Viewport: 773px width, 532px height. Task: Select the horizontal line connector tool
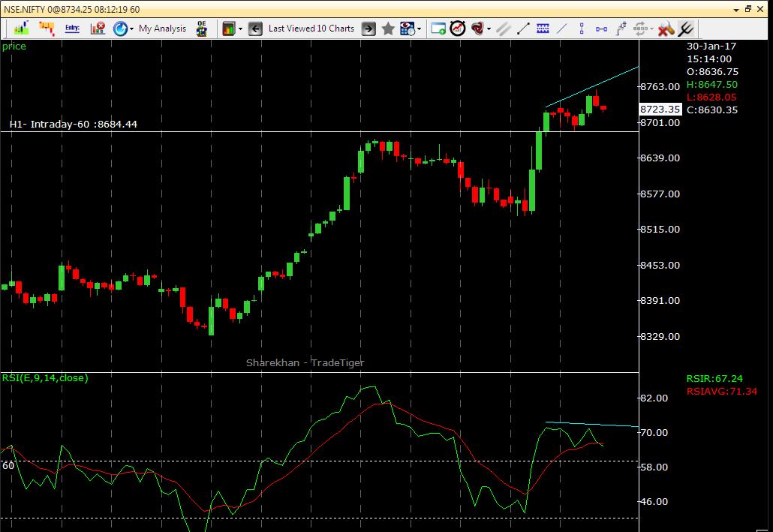click(602, 29)
